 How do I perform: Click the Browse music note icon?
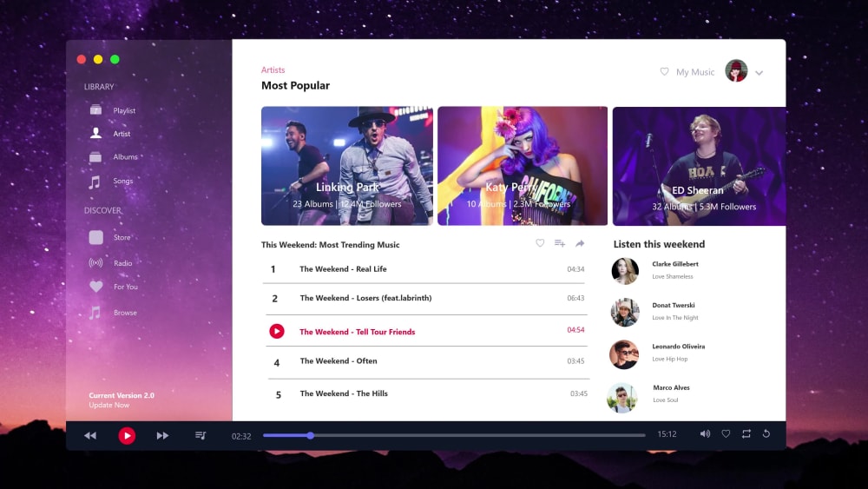(x=95, y=313)
